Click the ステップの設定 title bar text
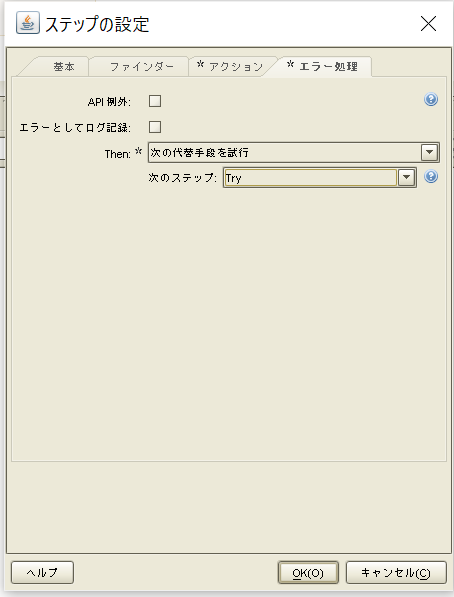454x597 pixels. (x=97, y=24)
